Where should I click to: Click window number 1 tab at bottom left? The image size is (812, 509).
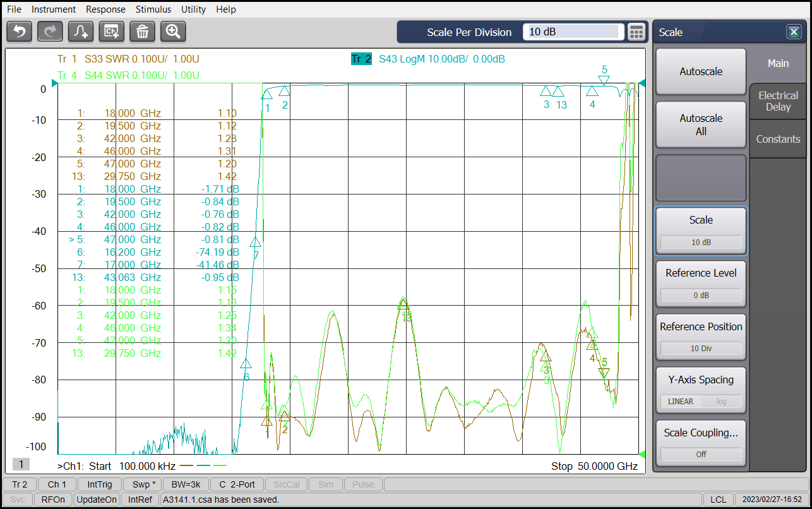point(20,464)
